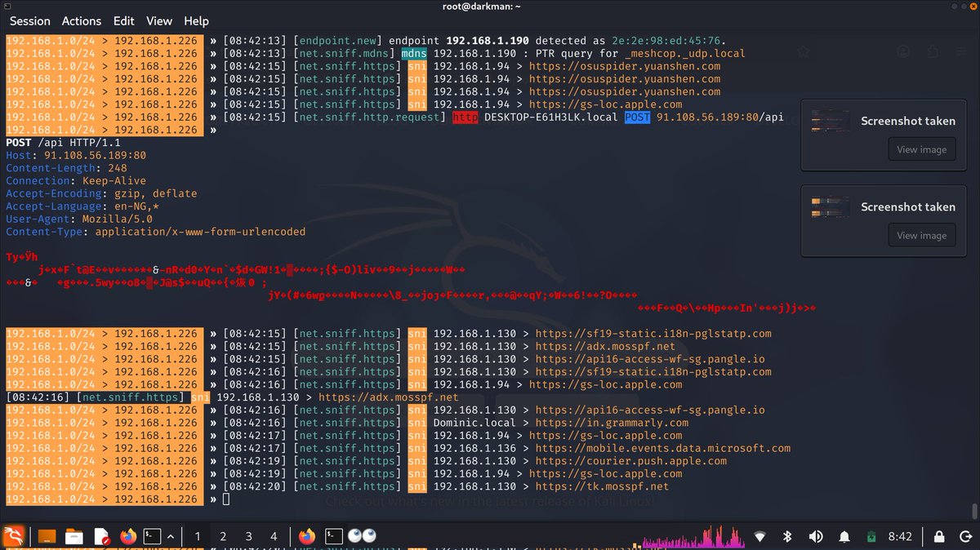Focus the running terminal window beside the eyes

[x=333, y=536]
